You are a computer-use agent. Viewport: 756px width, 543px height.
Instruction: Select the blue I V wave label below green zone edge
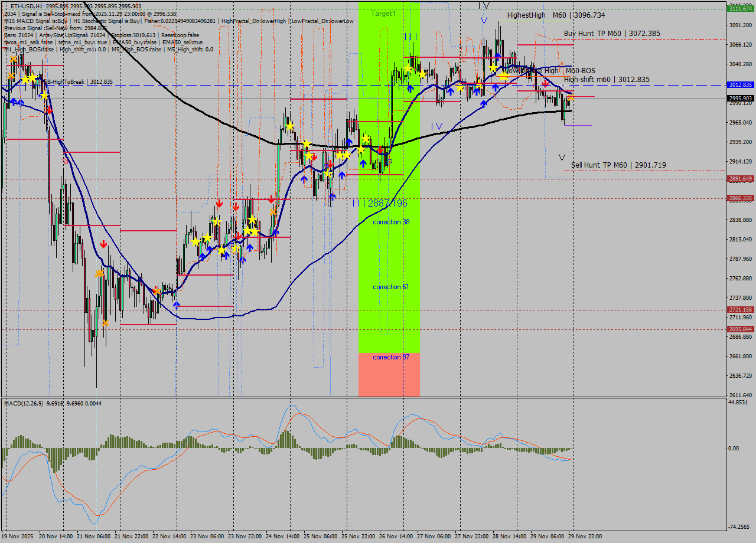coord(436,126)
